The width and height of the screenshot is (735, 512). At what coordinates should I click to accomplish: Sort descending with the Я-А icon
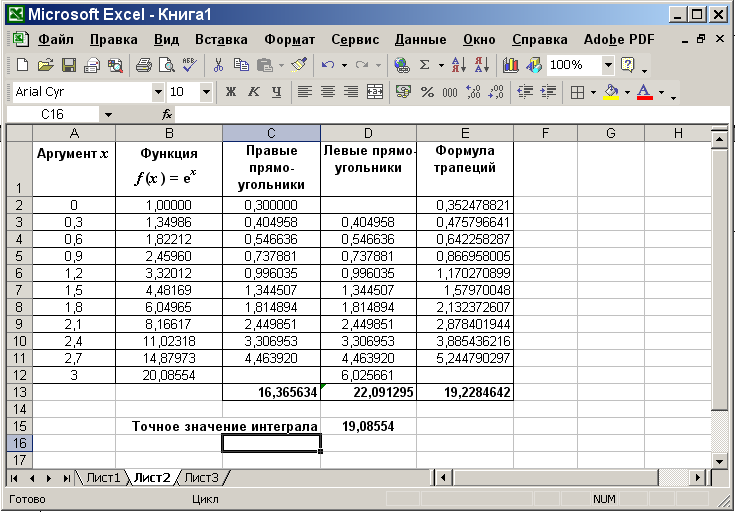pyautogui.click(x=482, y=65)
